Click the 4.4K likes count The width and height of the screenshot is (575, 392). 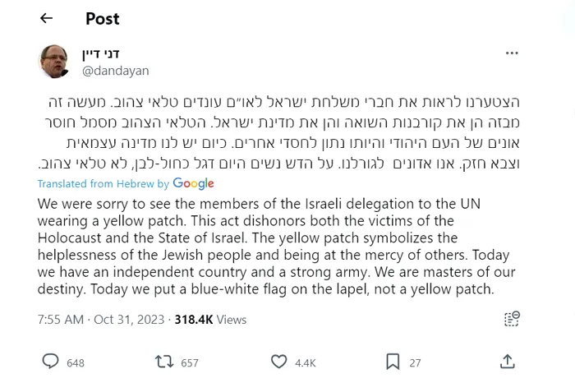click(x=306, y=362)
